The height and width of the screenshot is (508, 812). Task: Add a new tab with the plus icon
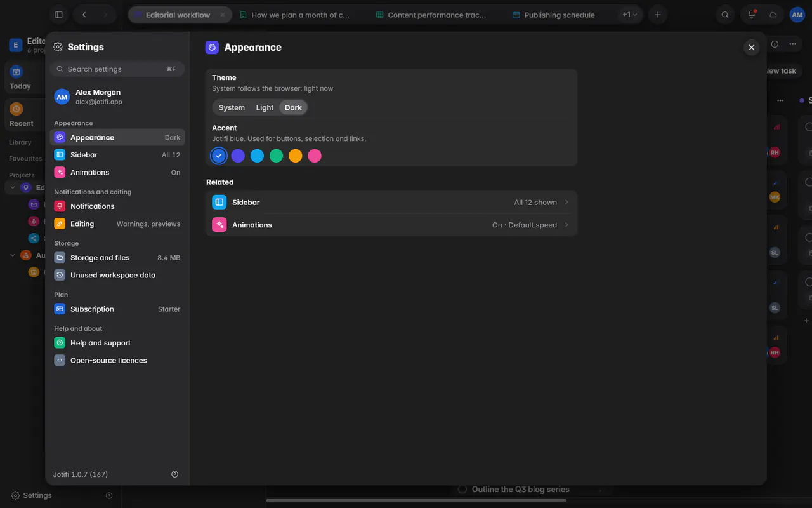pos(658,15)
